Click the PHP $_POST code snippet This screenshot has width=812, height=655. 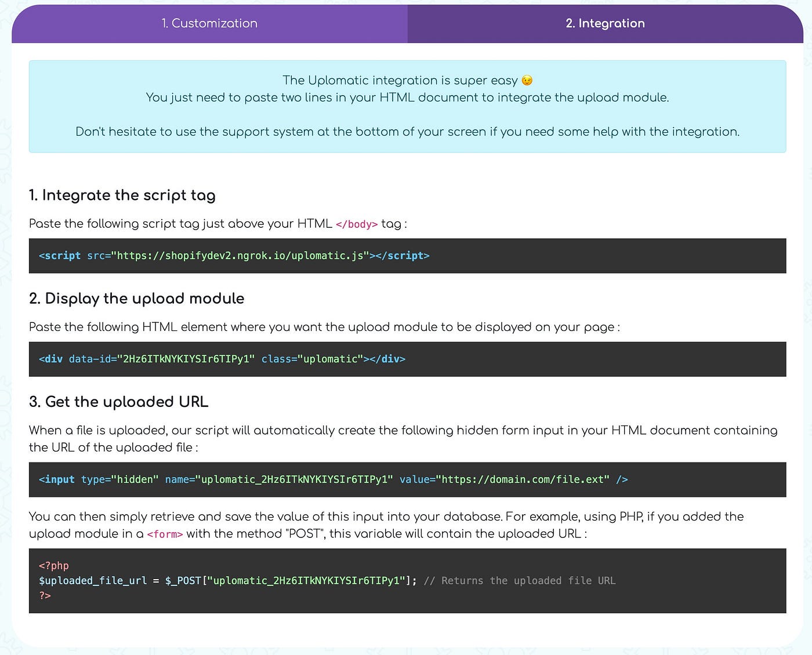tap(407, 580)
